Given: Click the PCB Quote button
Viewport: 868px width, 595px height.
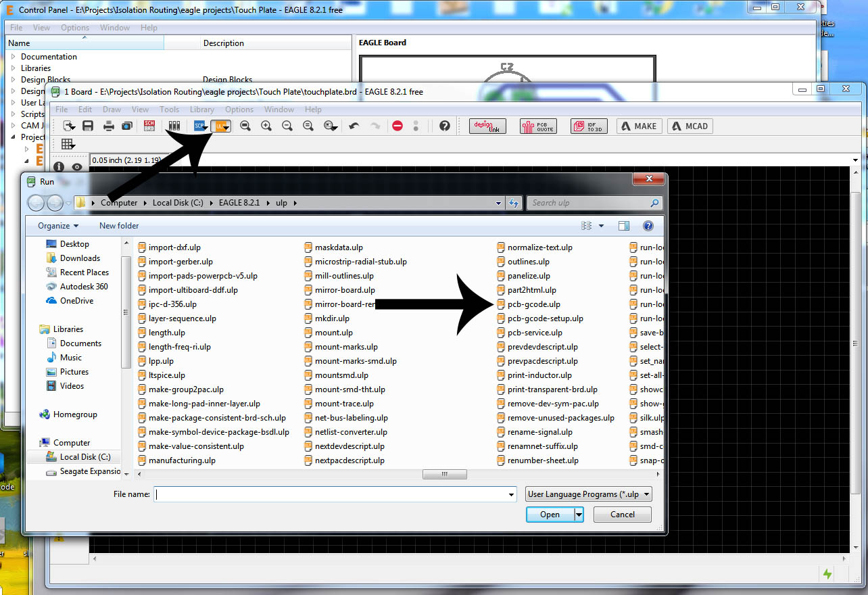Looking at the screenshot, I should [538, 126].
